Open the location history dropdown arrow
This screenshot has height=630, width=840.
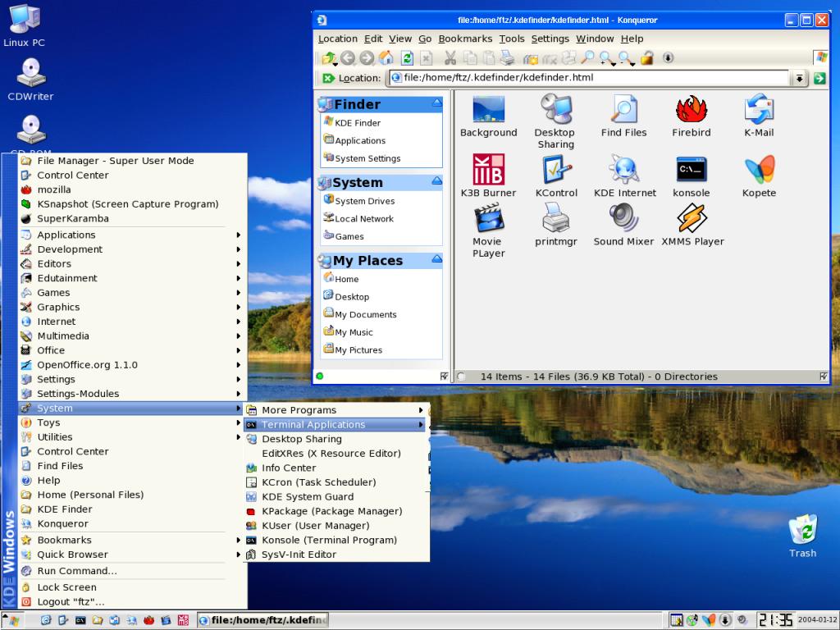click(799, 78)
